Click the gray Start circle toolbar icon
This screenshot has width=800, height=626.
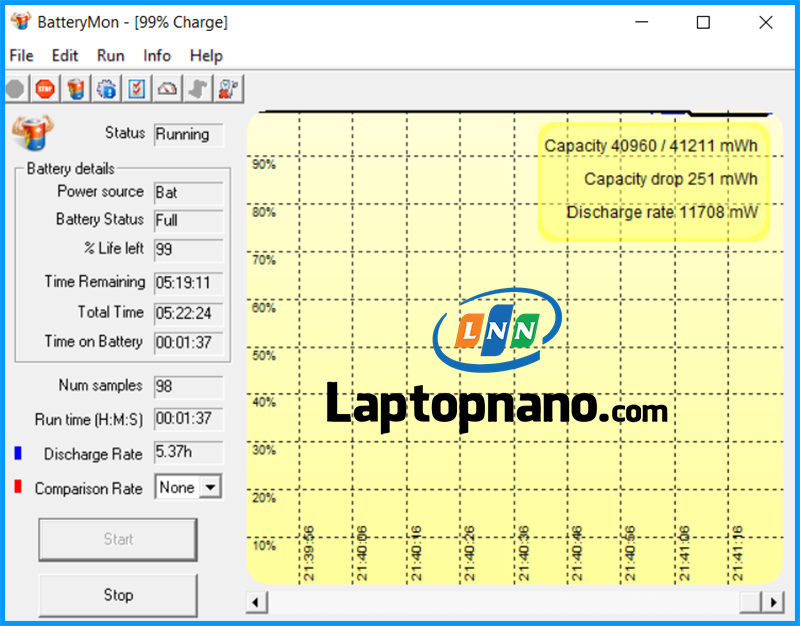point(15,88)
